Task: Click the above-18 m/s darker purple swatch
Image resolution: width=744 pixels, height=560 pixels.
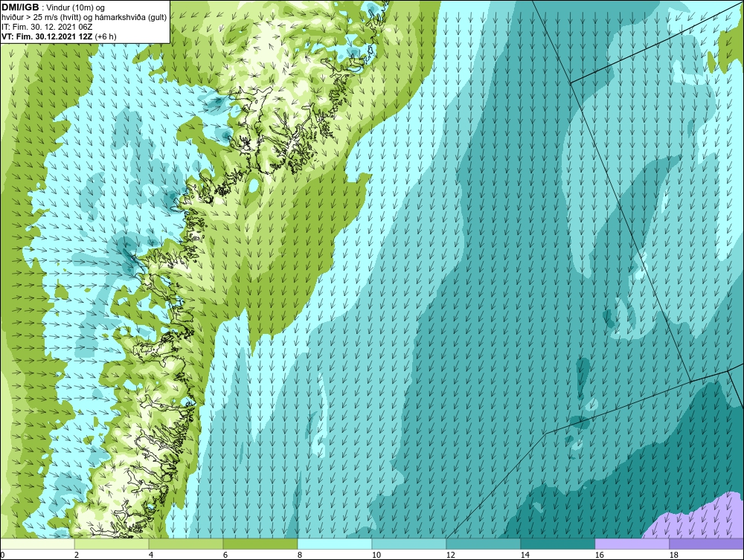Action: point(707,544)
